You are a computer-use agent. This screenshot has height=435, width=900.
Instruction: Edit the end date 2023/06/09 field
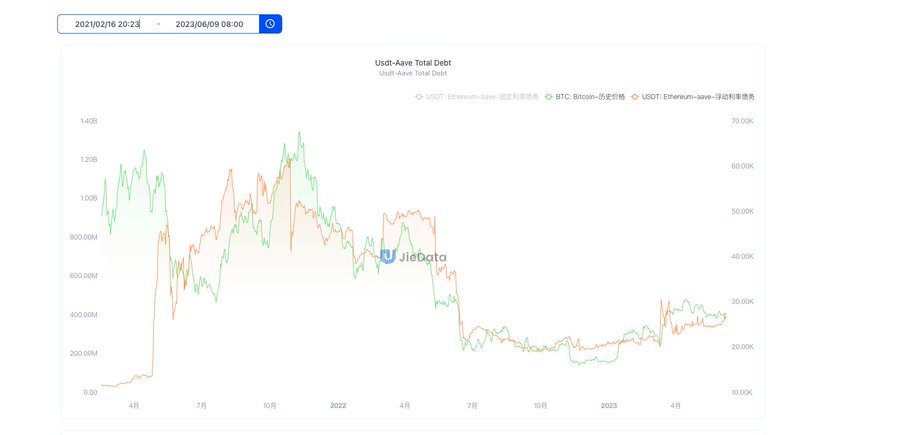click(209, 23)
